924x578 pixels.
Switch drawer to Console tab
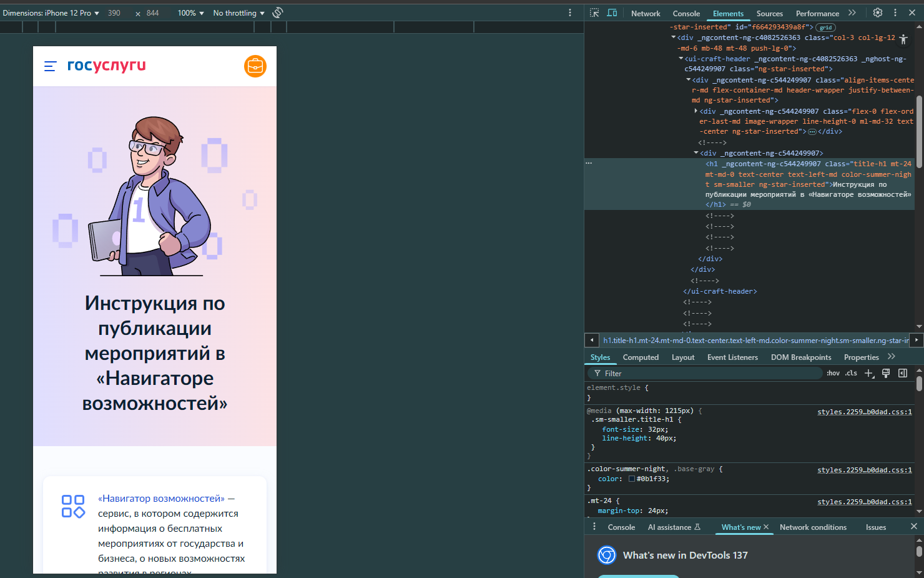coord(621,527)
